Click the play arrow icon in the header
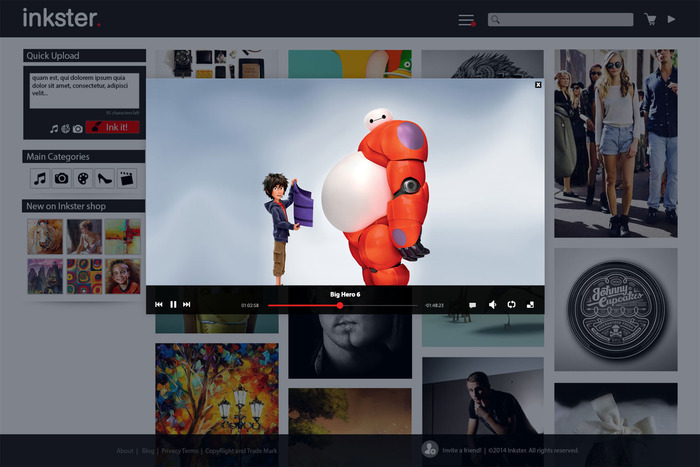The width and height of the screenshot is (700, 467). 671,19
